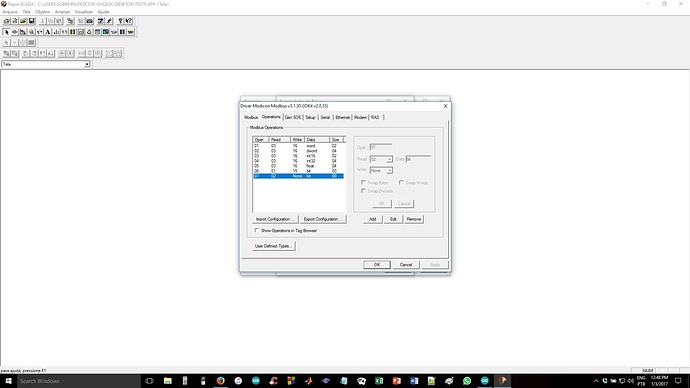
Task: Click the Open application folder icon
Action: click(x=23, y=21)
